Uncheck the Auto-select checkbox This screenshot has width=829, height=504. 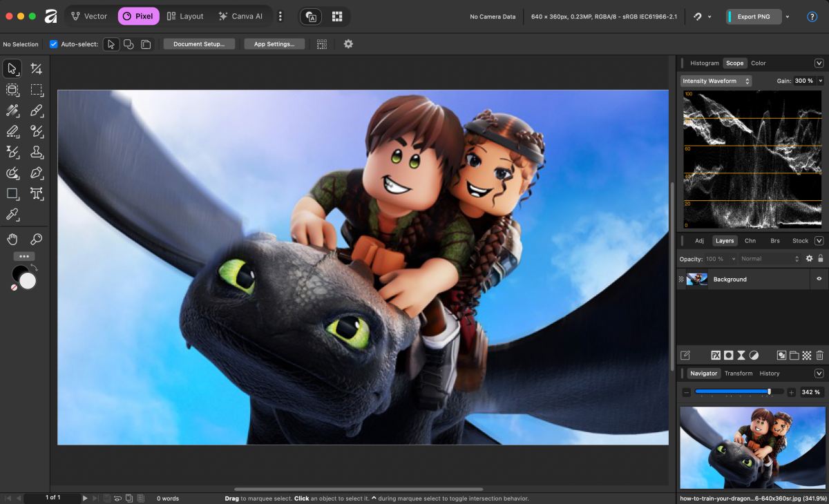54,44
